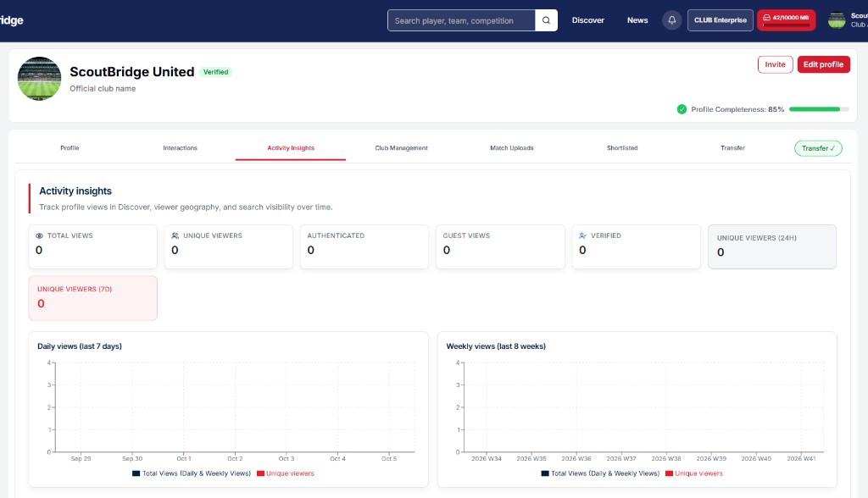Viewport: 868px width, 498px height.
Task: Click the search magnifier icon button
Action: coord(546,20)
